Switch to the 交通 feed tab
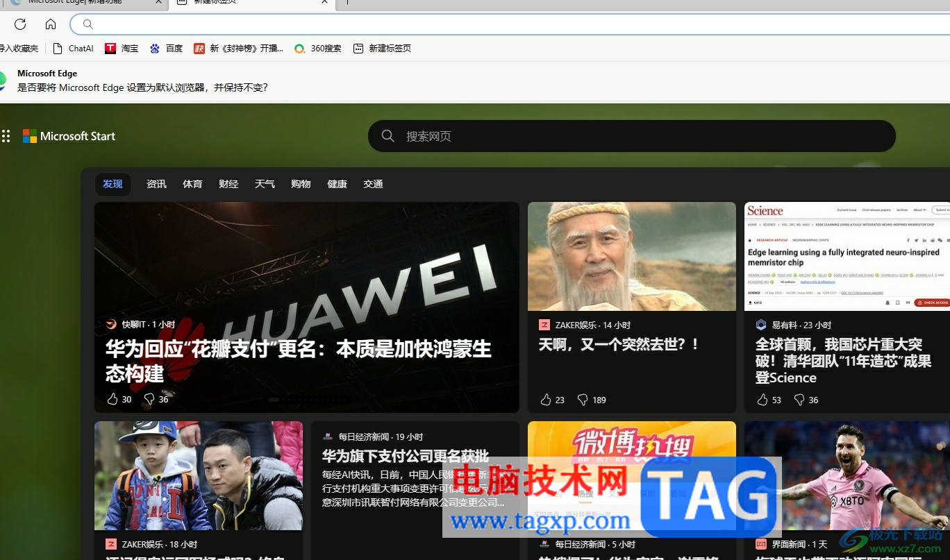950x560 pixels. coord(373,184)
